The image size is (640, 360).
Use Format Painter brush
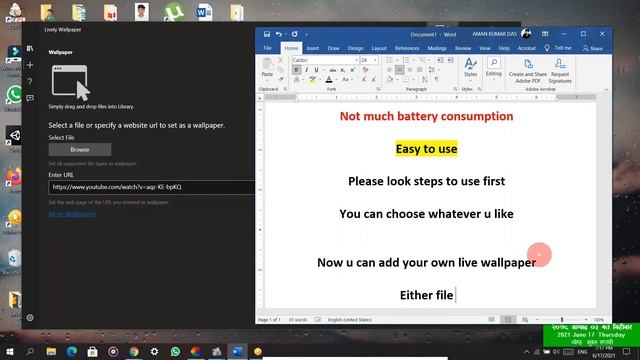point(280,79)
